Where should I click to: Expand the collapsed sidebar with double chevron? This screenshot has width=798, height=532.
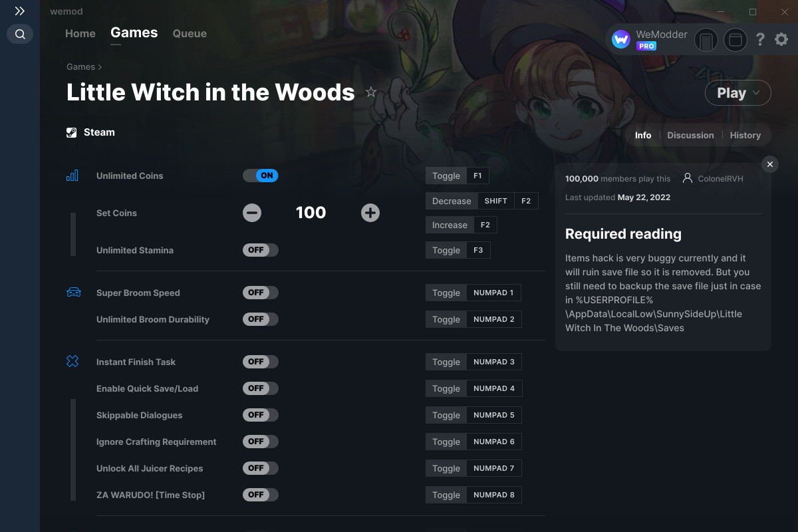click(19, 11)
